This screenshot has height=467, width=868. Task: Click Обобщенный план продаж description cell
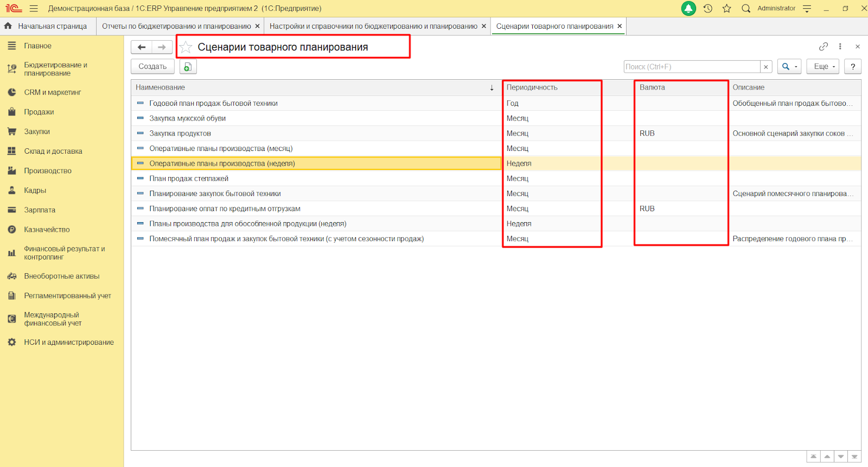coord(793,103)
